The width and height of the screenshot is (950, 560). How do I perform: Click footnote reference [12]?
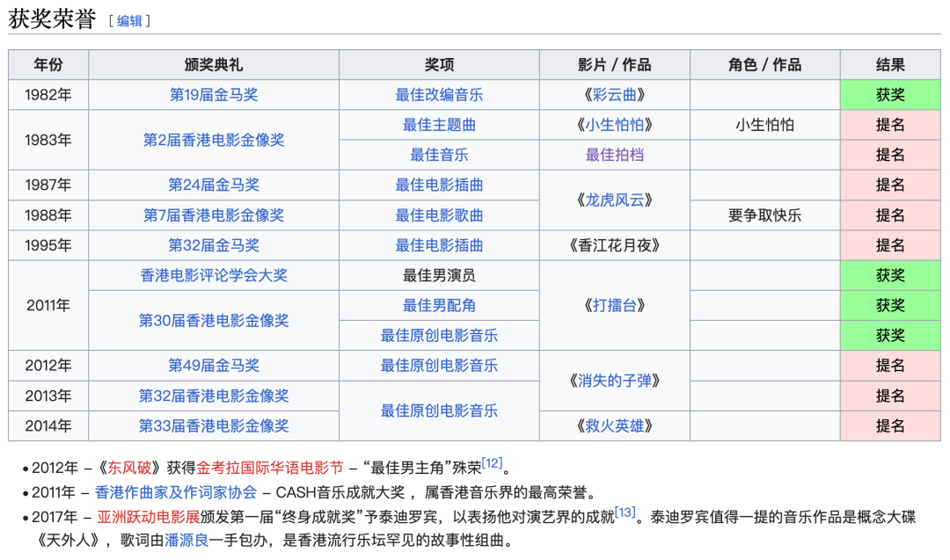(492, 463)
